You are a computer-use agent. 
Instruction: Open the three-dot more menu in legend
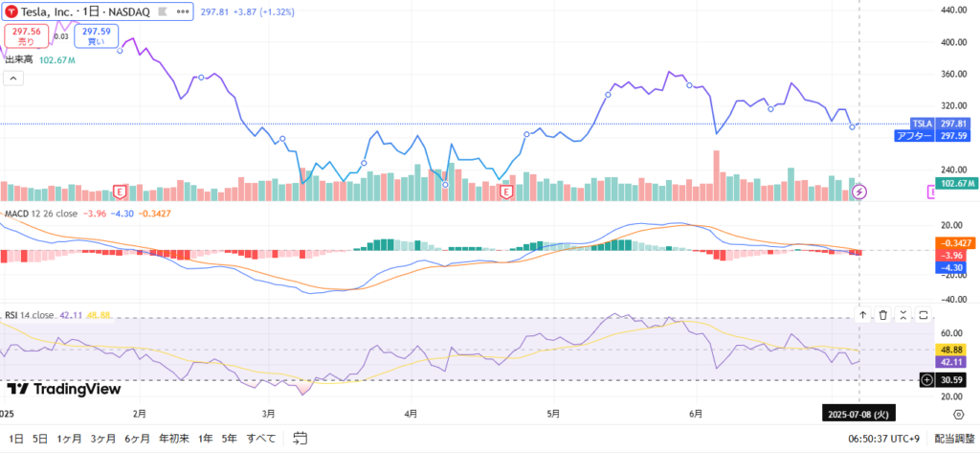(x=183, y=11)
